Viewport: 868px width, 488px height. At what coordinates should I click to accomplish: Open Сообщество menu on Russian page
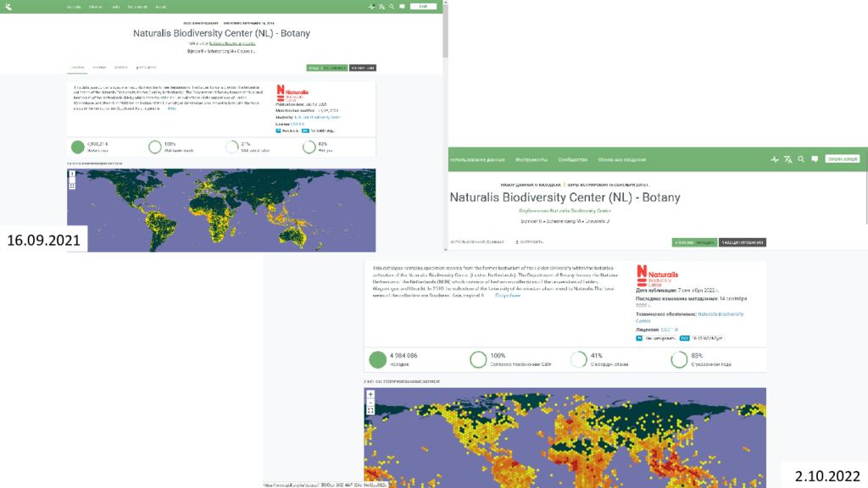point(573,160)
